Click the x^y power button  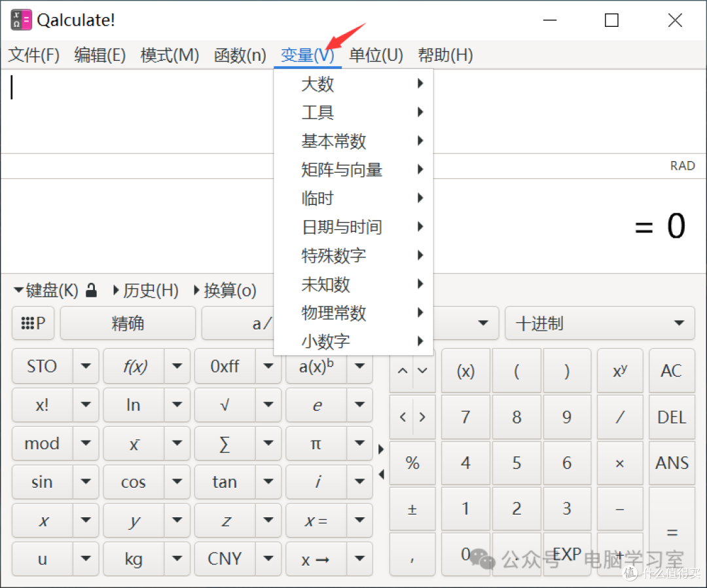point(620,371)
